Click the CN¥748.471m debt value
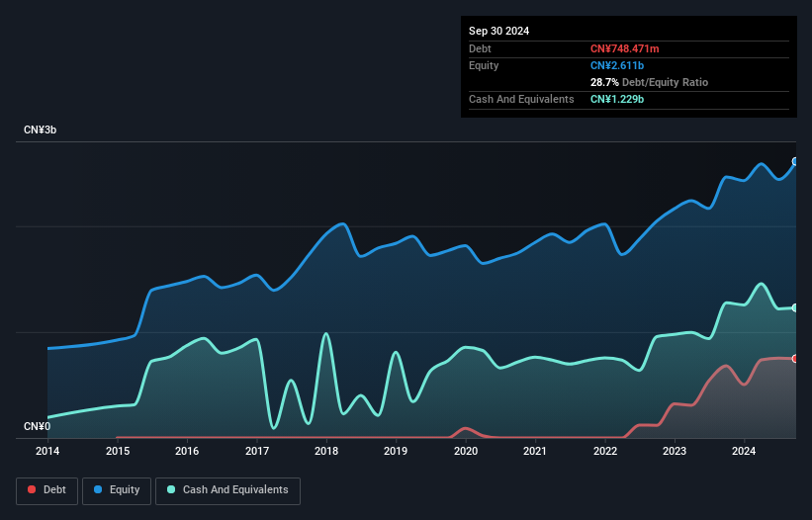Viewport: 812px width, 520px height. (x=624, y=48)
